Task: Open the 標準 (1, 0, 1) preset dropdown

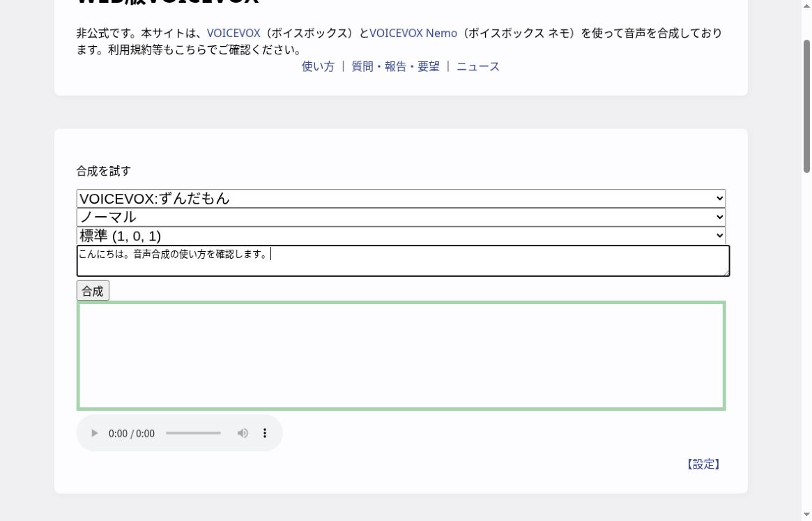Action: (x=401, y=236)
